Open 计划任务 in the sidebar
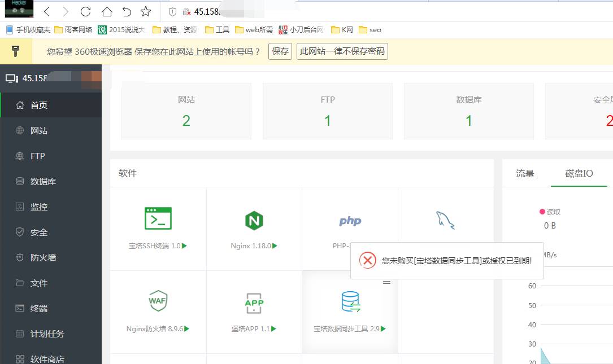The width and height of the screenshot is (613, 364). tap(47, 334)
